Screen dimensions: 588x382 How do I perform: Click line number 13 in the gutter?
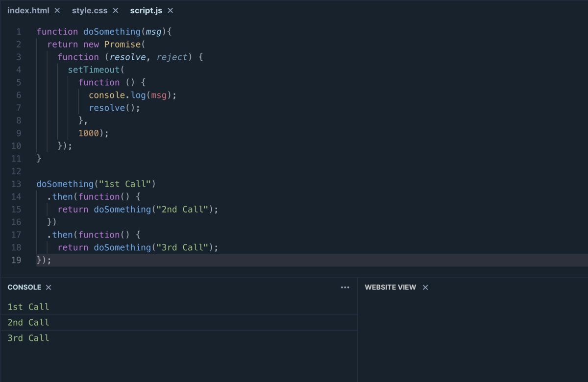click(x=16, y=184)
